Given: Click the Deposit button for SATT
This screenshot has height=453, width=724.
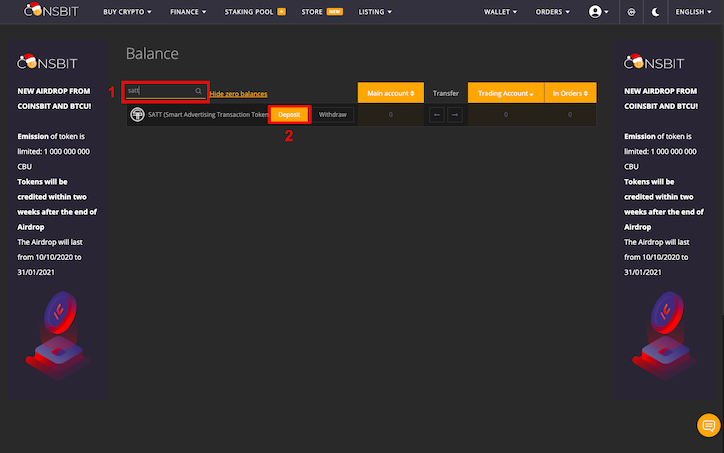Looking at the screenshot, I should [290, 115].
